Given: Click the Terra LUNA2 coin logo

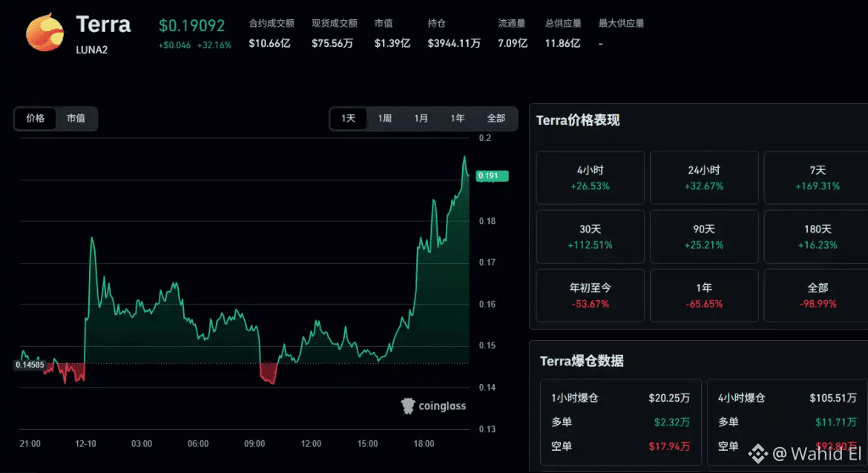Looking at the screenshot, I should pos(45,32).
